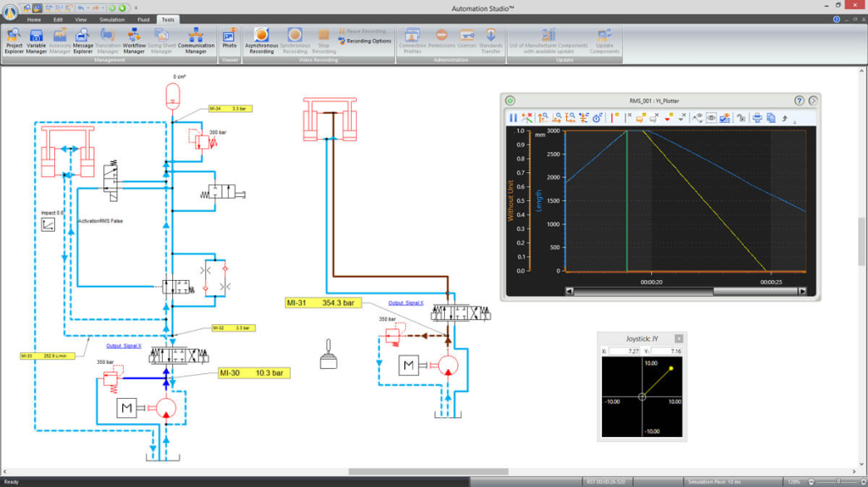Add an orange annotation label in plotter
868x487 pixels.
641,117
